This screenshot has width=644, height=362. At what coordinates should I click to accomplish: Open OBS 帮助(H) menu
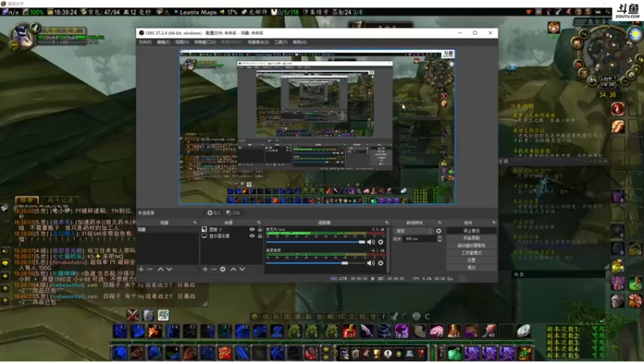(299, 43)
